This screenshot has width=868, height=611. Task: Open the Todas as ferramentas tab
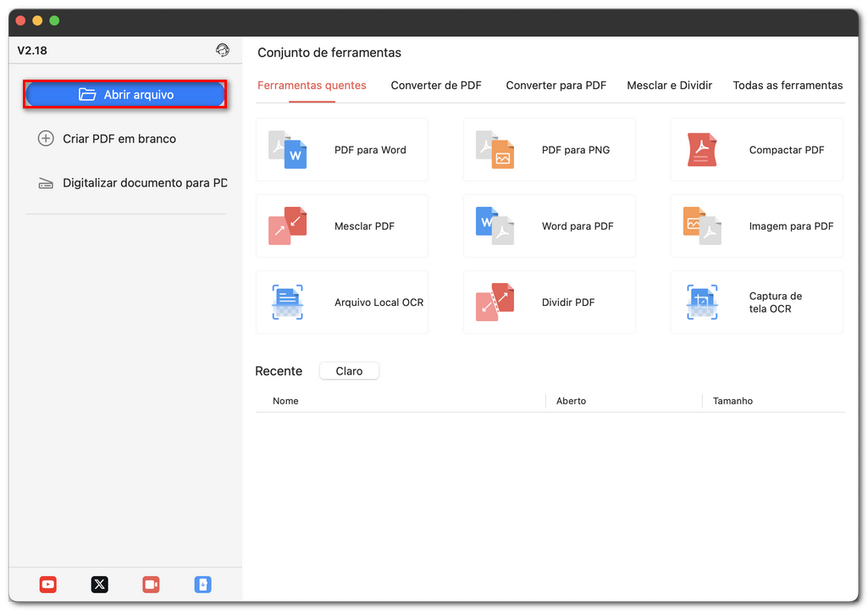tap(788, 86)
